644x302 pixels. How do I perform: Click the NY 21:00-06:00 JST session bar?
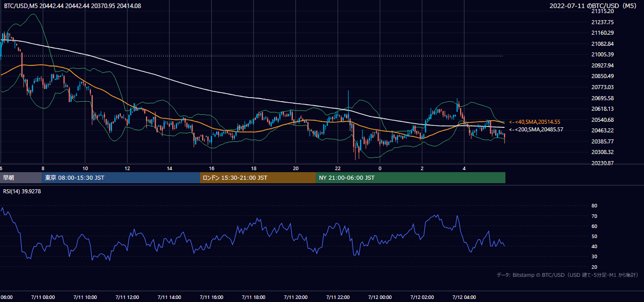[411, 178]
